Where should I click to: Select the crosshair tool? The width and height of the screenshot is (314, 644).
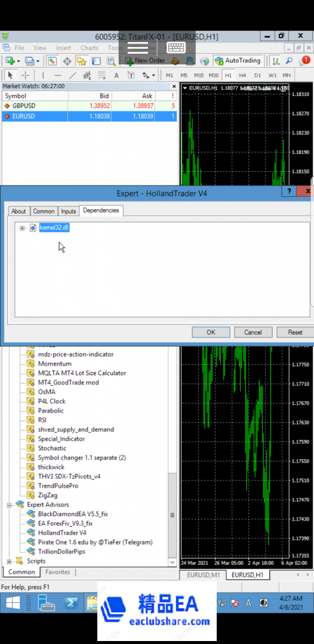(25, 75)
